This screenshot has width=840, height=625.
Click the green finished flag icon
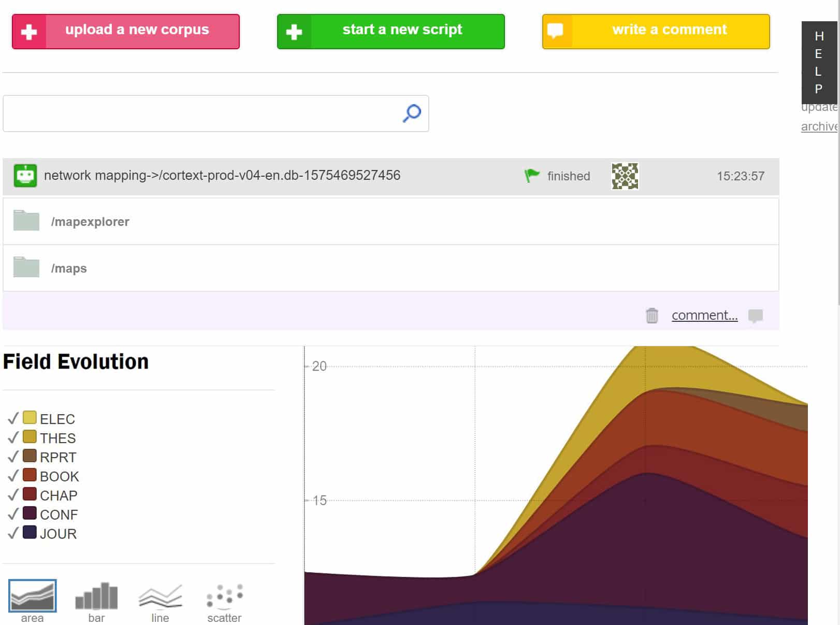(x=532, y=176)
